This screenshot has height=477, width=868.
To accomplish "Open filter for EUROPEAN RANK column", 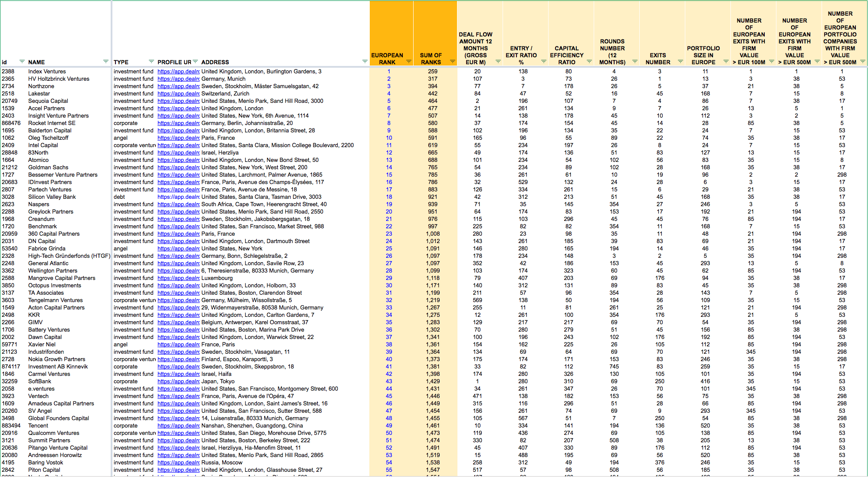I will [408, 62].
